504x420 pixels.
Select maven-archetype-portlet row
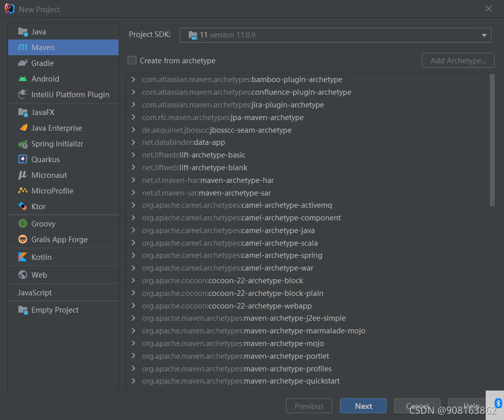[308, 356]
